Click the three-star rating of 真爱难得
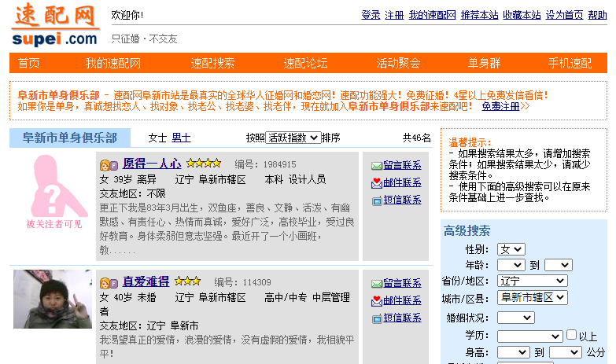Screen dimensions: 616x364 coord(187,281)
